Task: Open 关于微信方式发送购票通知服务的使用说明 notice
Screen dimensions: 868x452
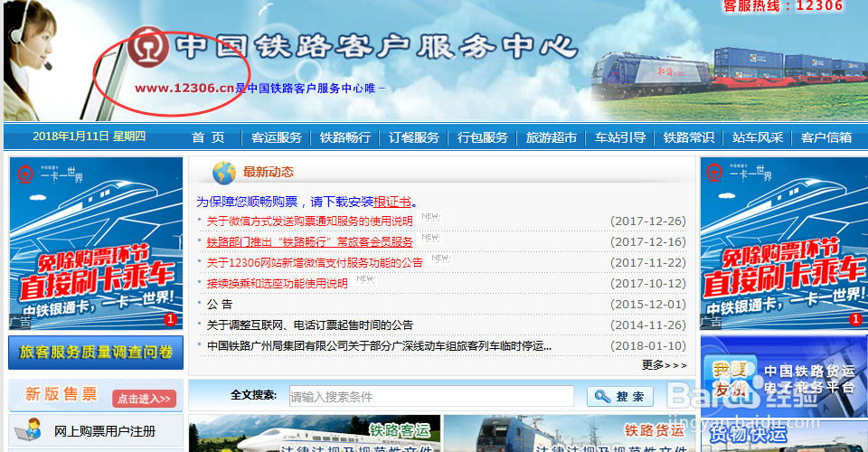Action: 309,221
